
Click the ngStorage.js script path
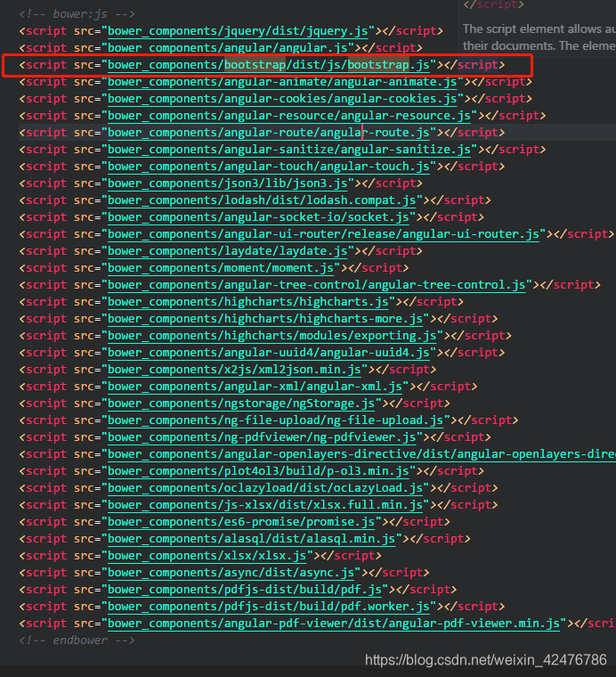[x=241, y=404]
